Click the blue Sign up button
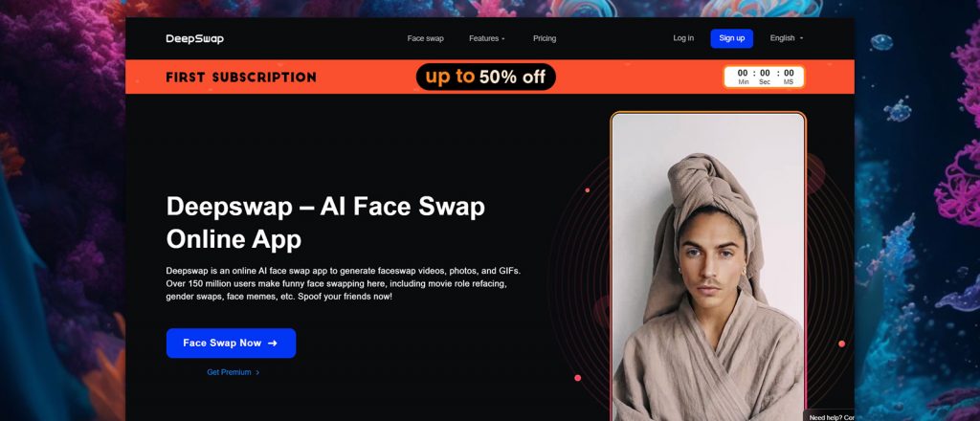 (732, 38)
